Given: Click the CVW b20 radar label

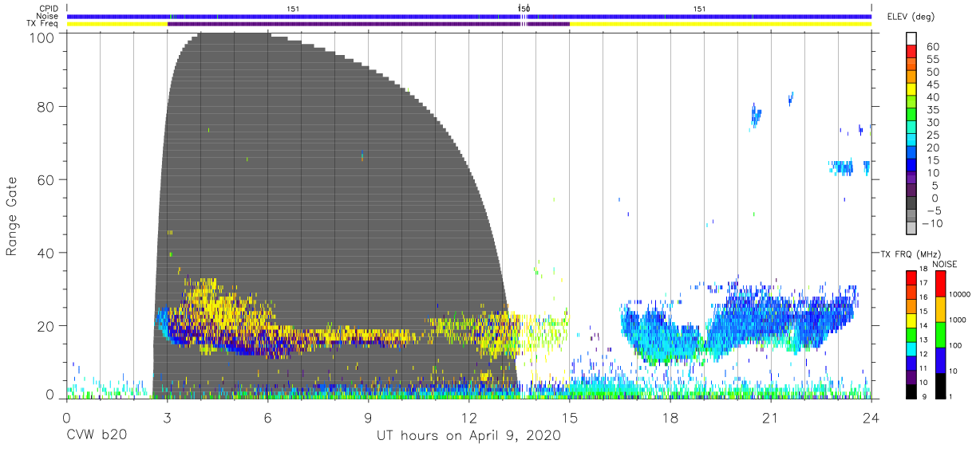Looking at the screenshot, I should pos(97,436).
